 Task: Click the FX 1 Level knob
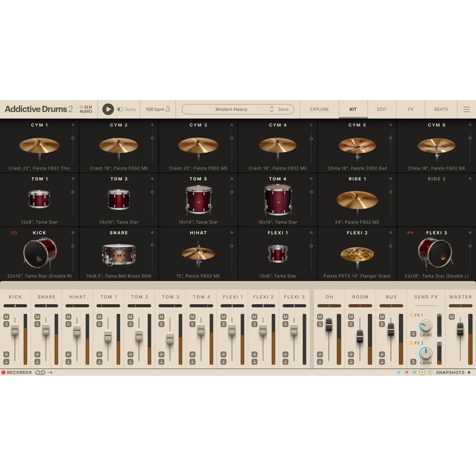coord(426,326)
